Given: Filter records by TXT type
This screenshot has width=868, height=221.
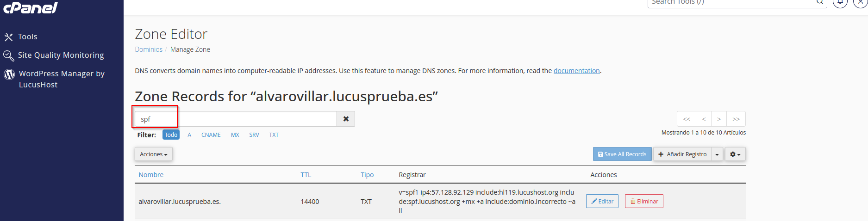Looking at the screenshot, I should click(x=274, y=135).
